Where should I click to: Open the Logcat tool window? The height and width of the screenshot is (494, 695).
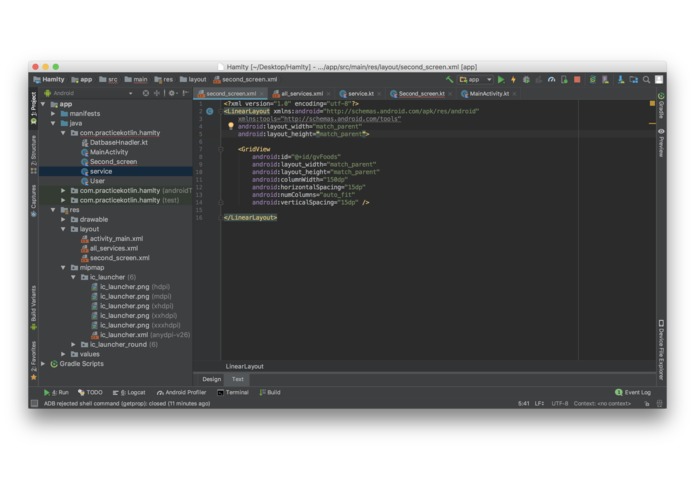click(129, 392)
